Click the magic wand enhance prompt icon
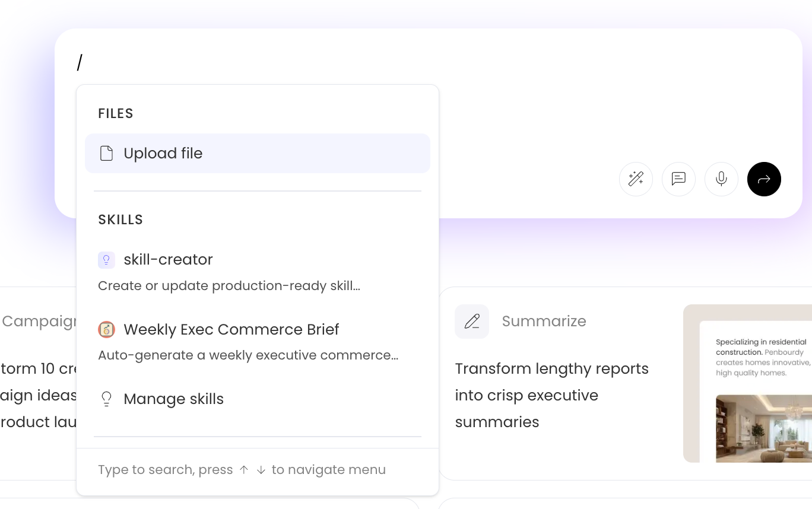Screen dimensions: 812x509 click(636, 179)
